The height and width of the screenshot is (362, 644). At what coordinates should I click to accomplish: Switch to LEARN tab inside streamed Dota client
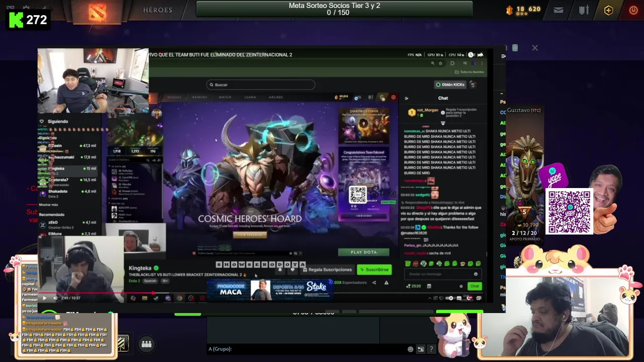[x=250, y=97]
